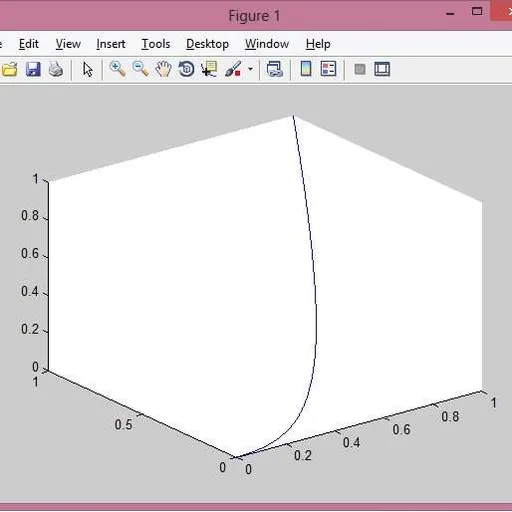
Task: Open file with the folder icon
Action: click(x=9, y=70)
